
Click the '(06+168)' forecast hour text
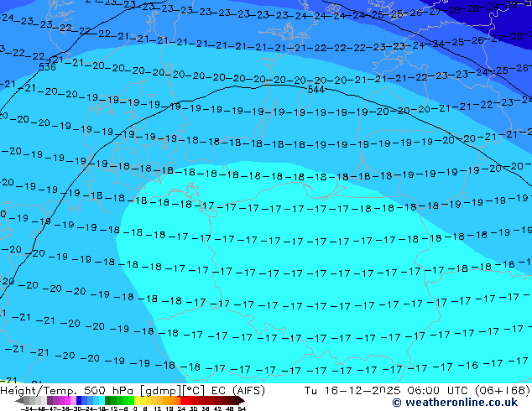point(503,391)
